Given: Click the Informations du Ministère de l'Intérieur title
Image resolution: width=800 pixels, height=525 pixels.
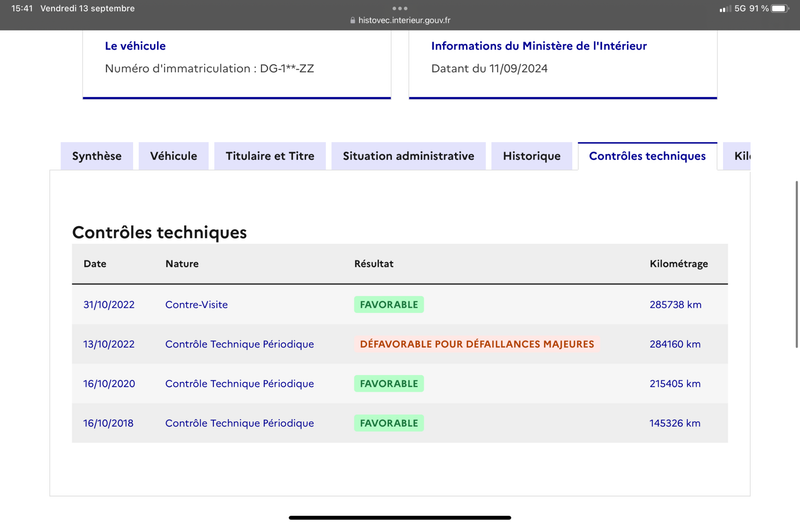Looking at the screenshot, I should [539, 46].
